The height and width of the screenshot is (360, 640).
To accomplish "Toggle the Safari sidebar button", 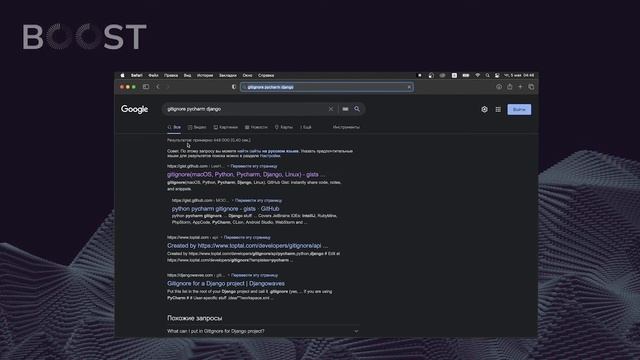I will point(146,87).
